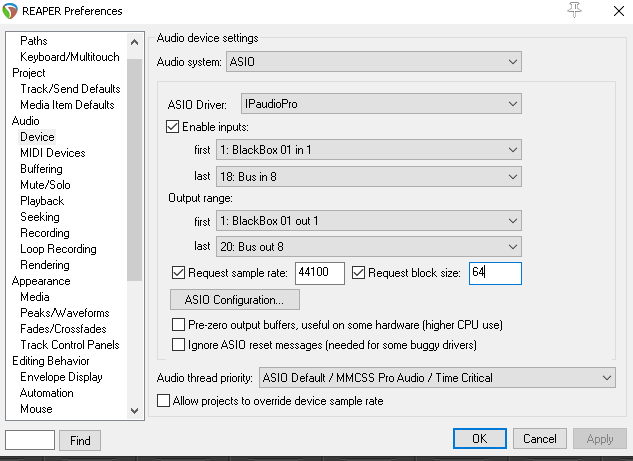Click the sample rate field 44100

(x=320, y=273)
